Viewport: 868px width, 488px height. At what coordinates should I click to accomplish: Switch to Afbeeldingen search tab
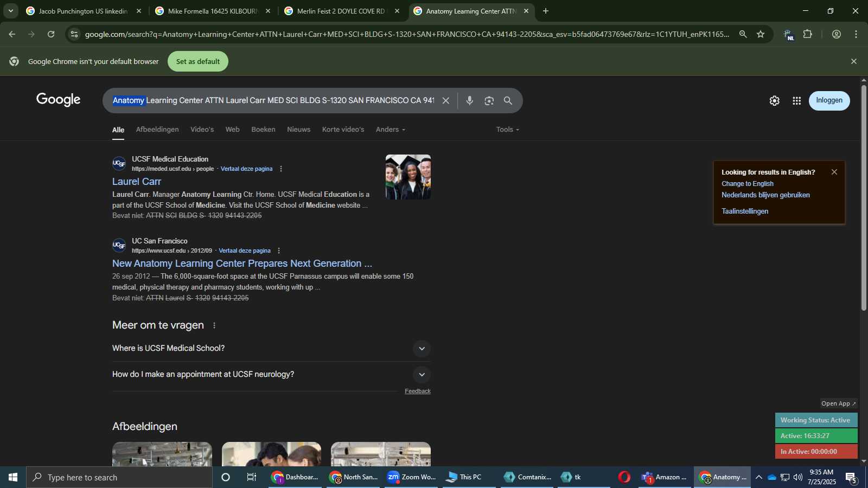(157, 130)
